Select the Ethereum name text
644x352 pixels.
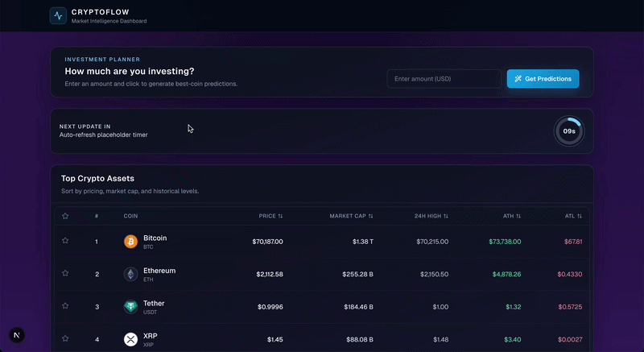pos(159,271)
